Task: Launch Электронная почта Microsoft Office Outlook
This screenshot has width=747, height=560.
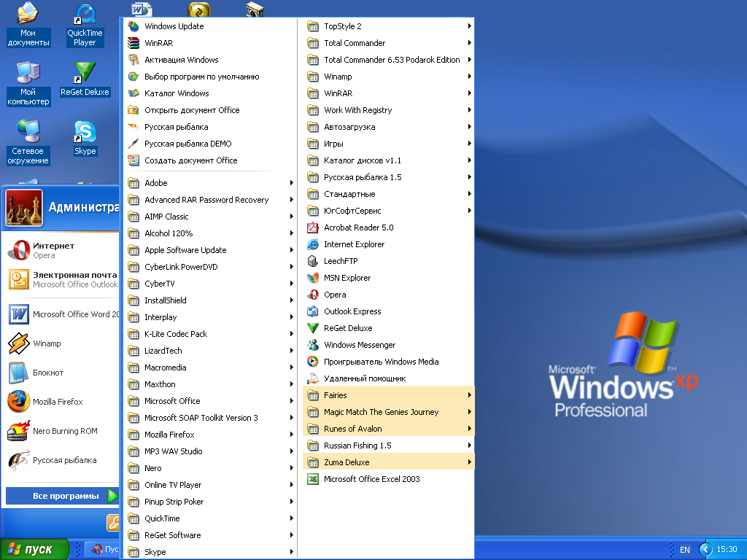Action: click(62, 279)
